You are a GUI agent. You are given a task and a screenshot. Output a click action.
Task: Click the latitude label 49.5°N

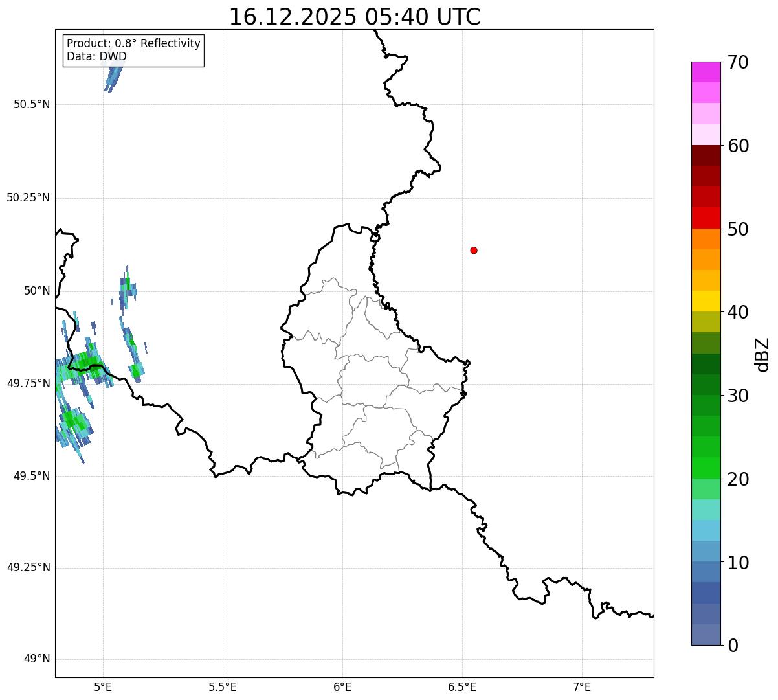(x=32, y=476)
